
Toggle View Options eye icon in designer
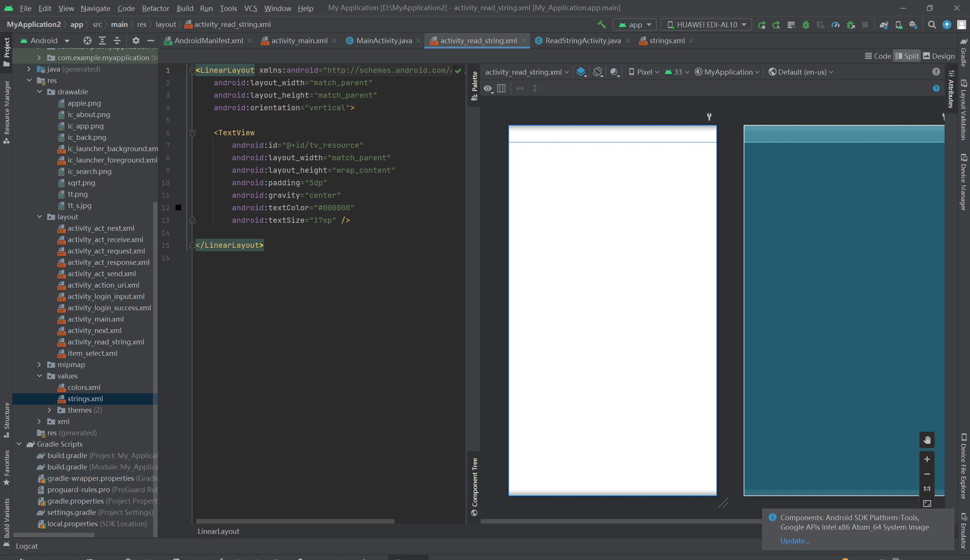tap(488, 88)
